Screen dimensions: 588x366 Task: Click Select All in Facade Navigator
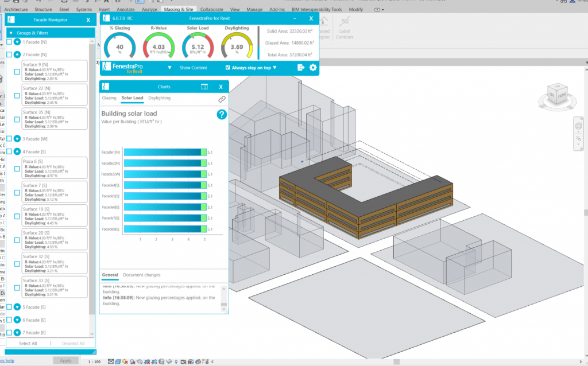(28, 344)
